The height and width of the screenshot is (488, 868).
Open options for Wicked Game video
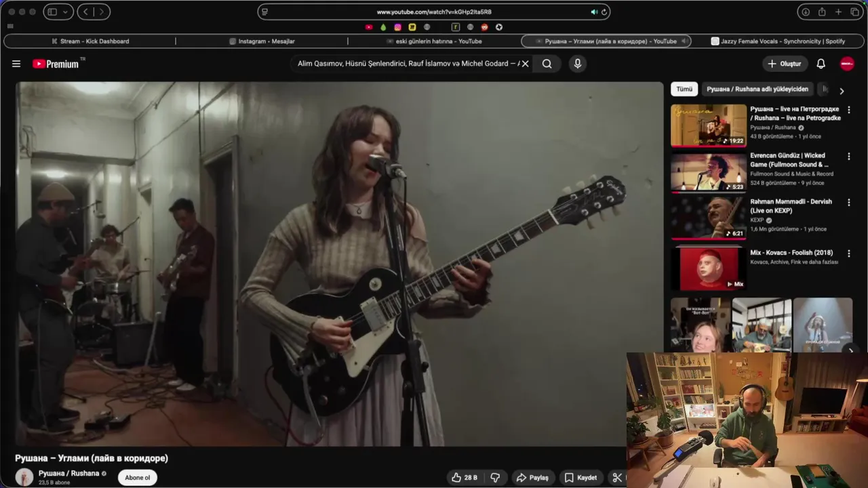pos(848,156)
